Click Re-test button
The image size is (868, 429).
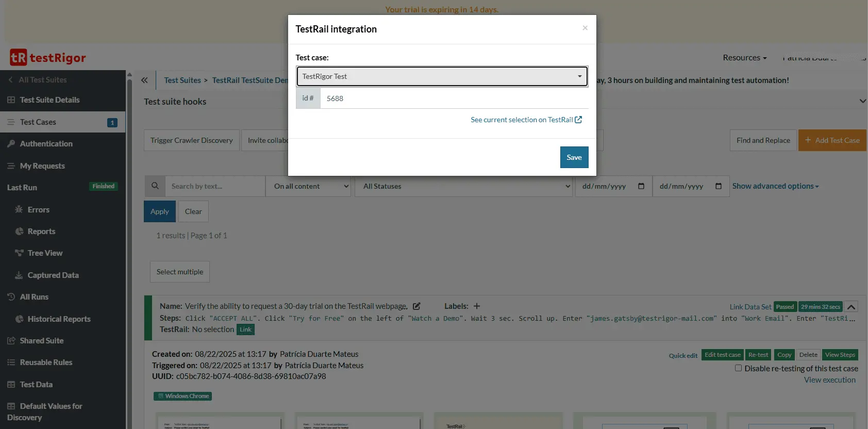click(x=758, y=355)
